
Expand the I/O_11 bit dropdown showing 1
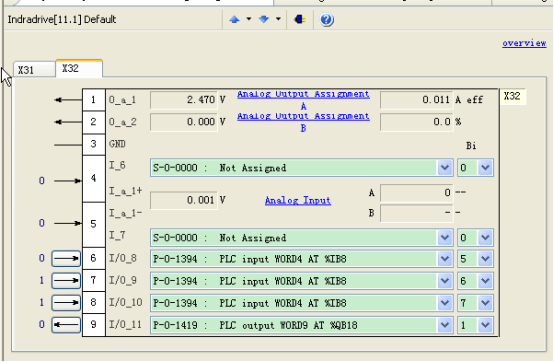(485, 325)
